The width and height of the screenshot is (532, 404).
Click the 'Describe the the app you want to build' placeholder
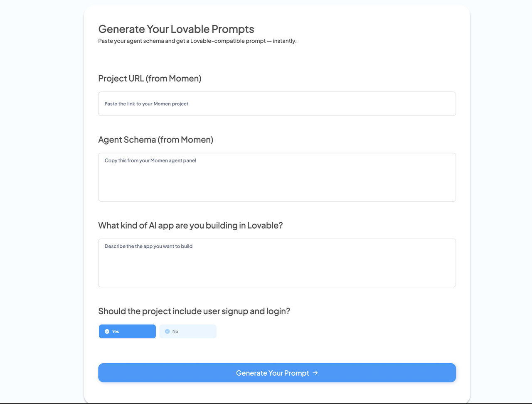(x=148, y=246)
